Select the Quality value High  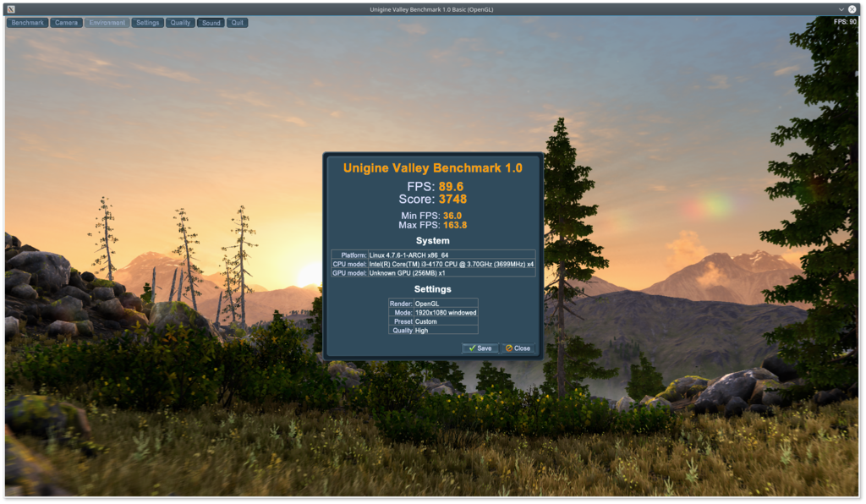point(421,331)
